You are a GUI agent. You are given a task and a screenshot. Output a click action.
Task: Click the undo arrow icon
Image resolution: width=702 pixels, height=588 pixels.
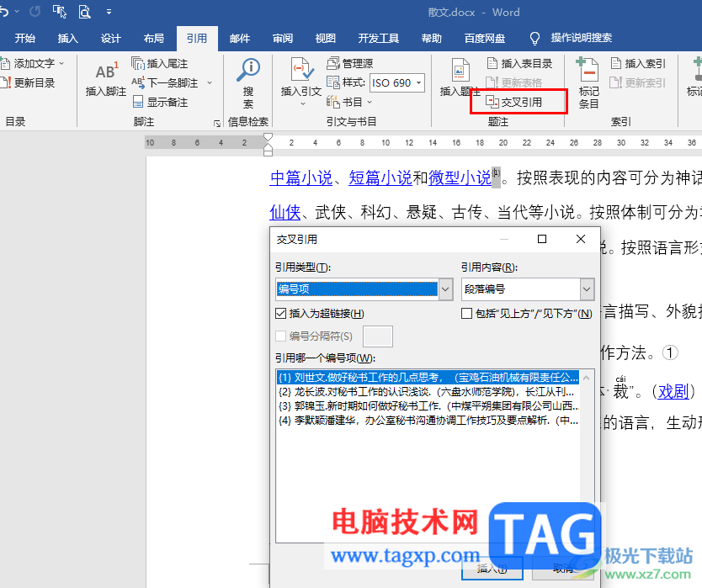pos(4,11)
